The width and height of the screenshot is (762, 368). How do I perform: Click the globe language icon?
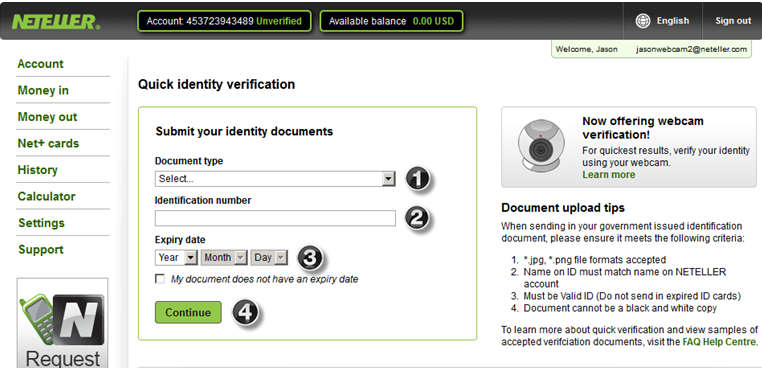pos(643,21)
